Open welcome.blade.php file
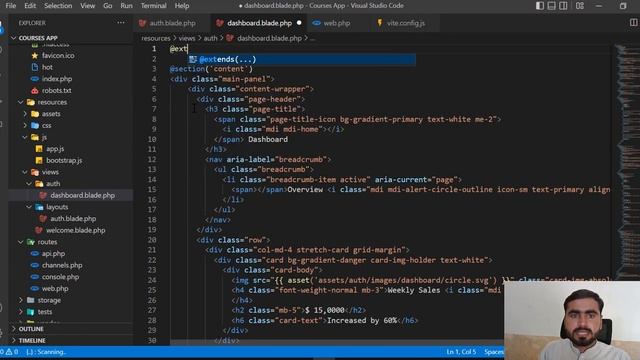Viewport: 640px width, 360px height. [x=76, y=230]
